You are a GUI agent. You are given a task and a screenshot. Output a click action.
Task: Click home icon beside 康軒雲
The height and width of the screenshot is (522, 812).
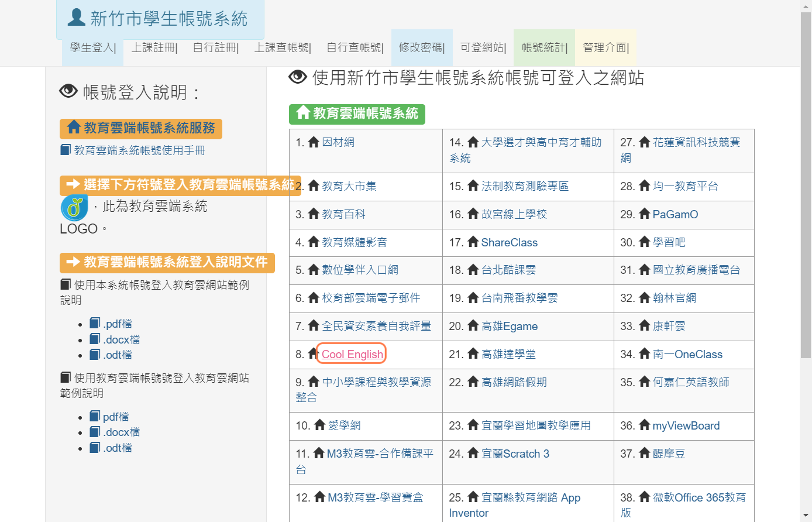click(x=645, y=325)
